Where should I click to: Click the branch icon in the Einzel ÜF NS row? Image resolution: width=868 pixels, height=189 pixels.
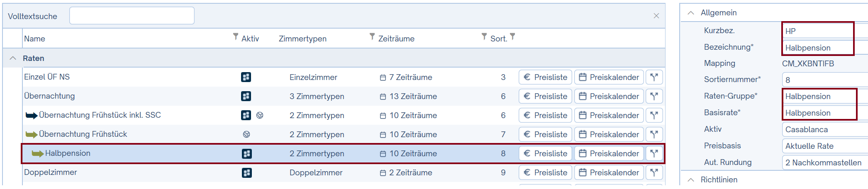(x=654, y=77)
